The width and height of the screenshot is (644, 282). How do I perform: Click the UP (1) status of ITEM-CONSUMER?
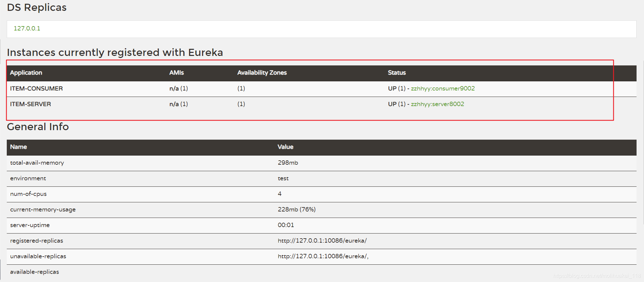click(397, 88)
